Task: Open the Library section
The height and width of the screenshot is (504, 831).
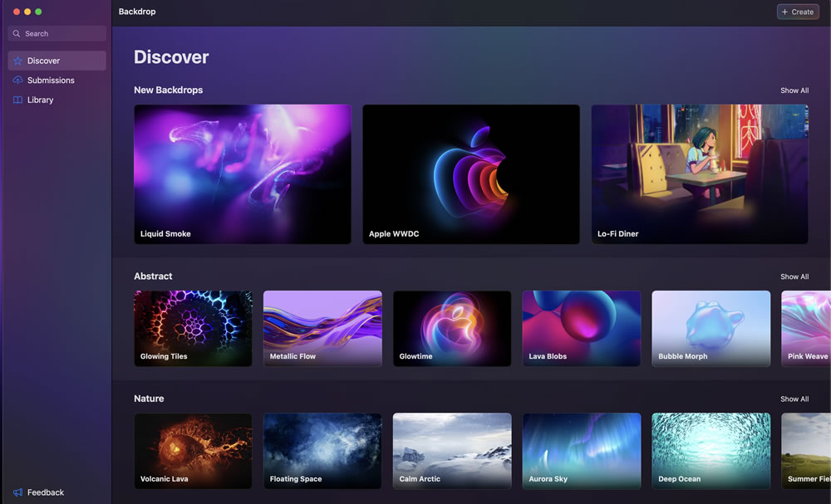Action: click(57, 100)
